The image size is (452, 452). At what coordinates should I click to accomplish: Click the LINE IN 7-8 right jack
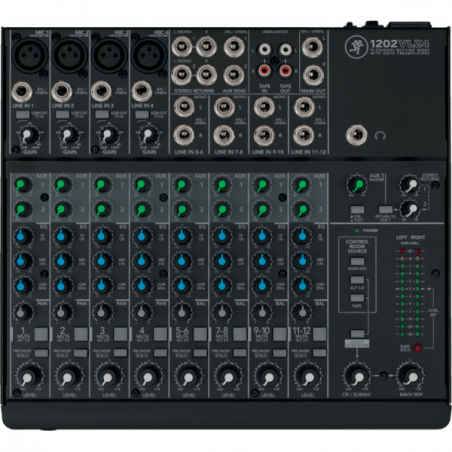[x=224, y=135]
